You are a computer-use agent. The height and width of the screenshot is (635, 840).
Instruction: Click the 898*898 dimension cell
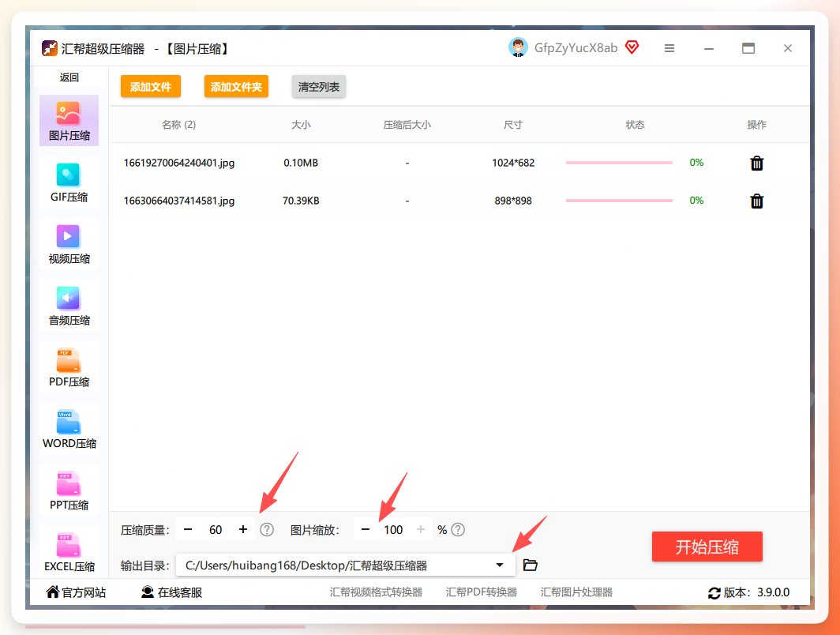point(513,201)
